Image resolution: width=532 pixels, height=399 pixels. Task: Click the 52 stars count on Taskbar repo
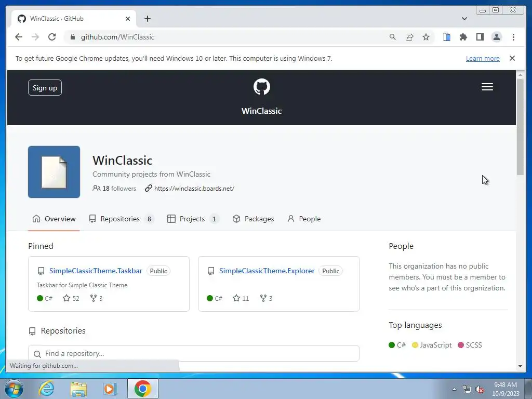click(x=71, y=298)
